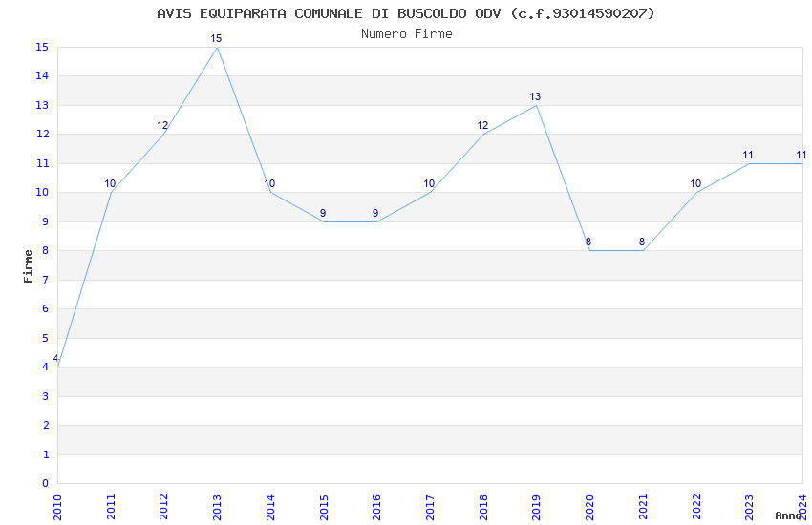Click the y-axis tick label 1
The height and width of the screenshot is (525, 812).
[x=46, y=454]
